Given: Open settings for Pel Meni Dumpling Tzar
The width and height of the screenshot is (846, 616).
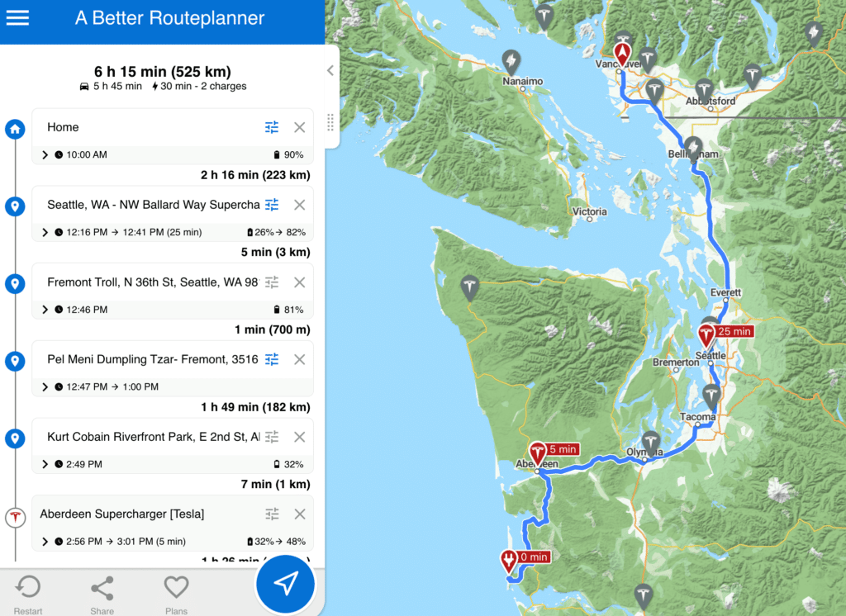Looking at the screenshot, I should 272,359.
